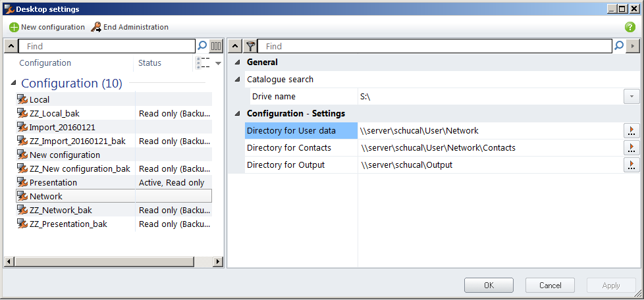Viewport: 644px width, 300px height.
Task: Click the green help question mark icon
Action: point(630,27)
